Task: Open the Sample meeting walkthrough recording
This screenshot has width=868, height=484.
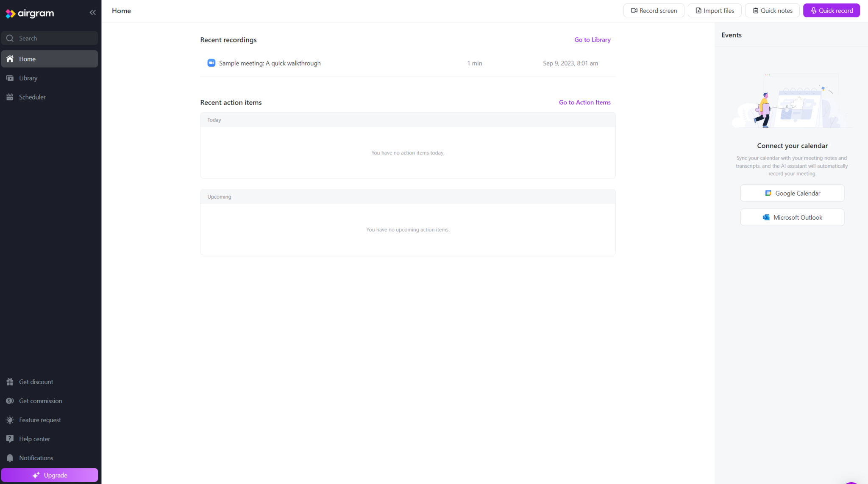Action: pyautogui.click(x=270, y=63)
